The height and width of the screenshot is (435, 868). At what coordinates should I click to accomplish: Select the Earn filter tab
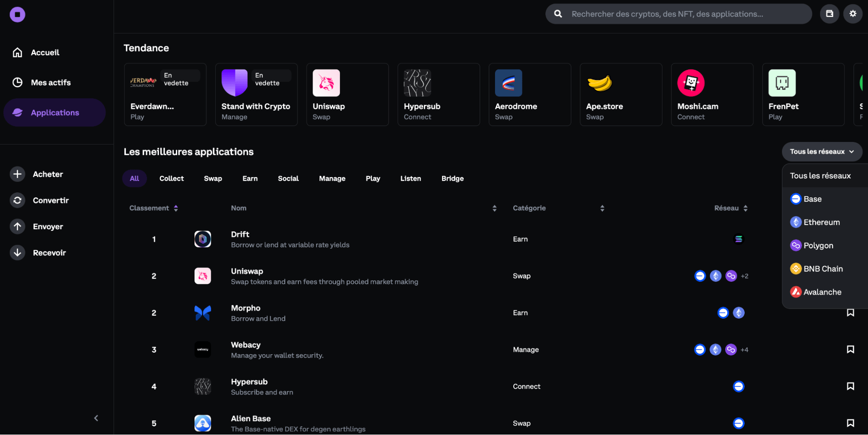click(250, 178)
